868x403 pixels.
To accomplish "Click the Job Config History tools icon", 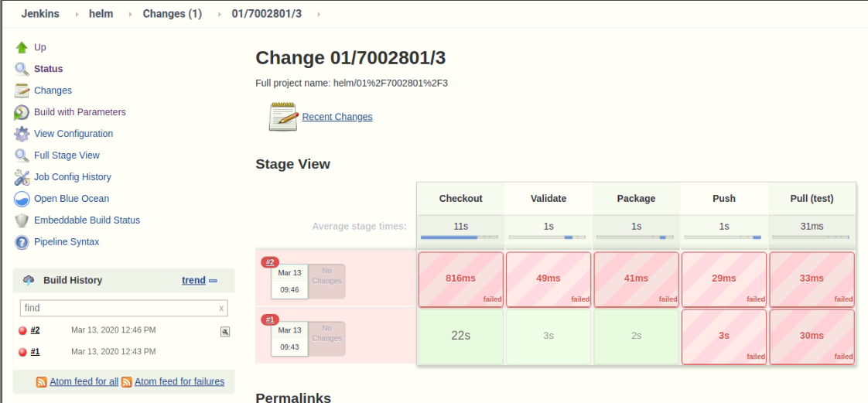I will tap(22, 177).
